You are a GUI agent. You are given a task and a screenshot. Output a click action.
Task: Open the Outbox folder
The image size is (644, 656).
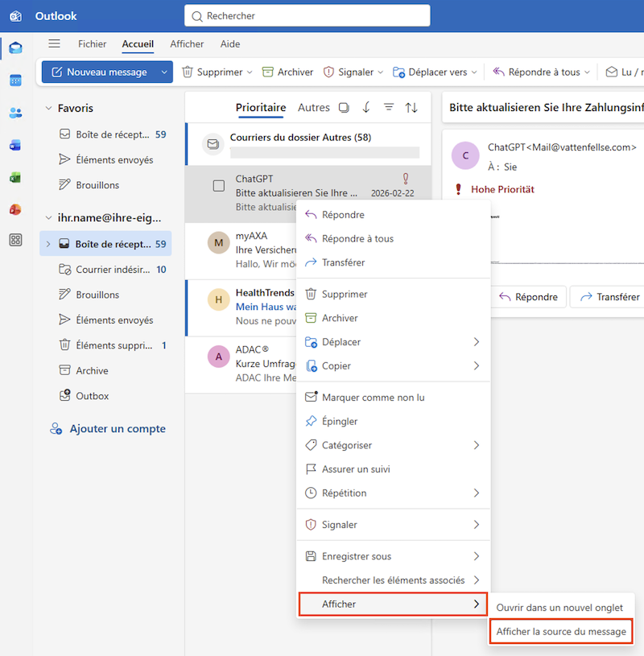click(x=105, y=396)
